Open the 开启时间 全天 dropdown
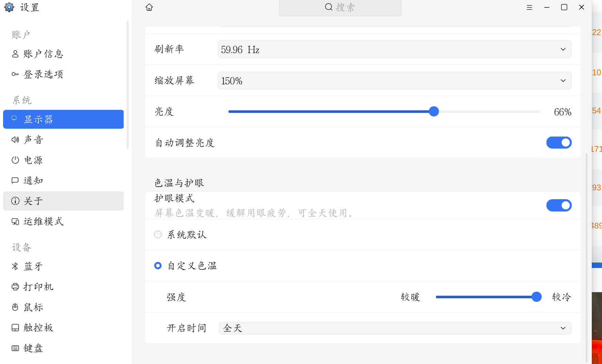 coord(395,328)
